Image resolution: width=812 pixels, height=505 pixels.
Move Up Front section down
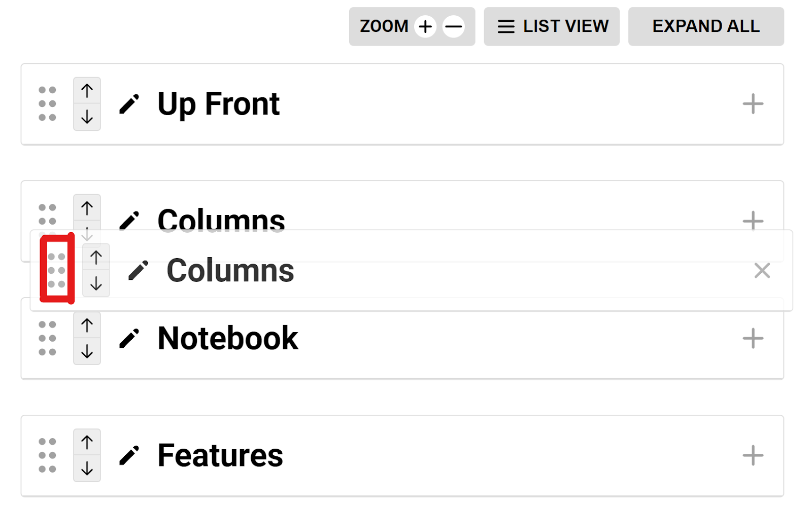(87, 117)
